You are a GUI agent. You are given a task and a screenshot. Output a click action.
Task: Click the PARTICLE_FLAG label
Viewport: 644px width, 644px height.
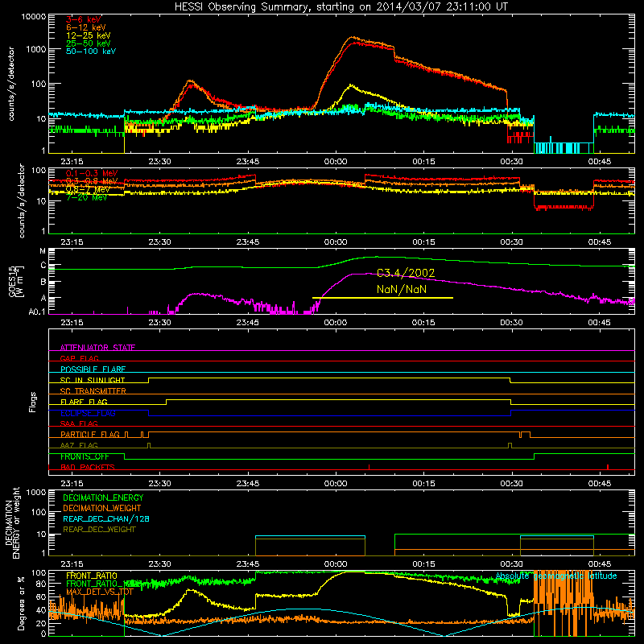[90, 434]
